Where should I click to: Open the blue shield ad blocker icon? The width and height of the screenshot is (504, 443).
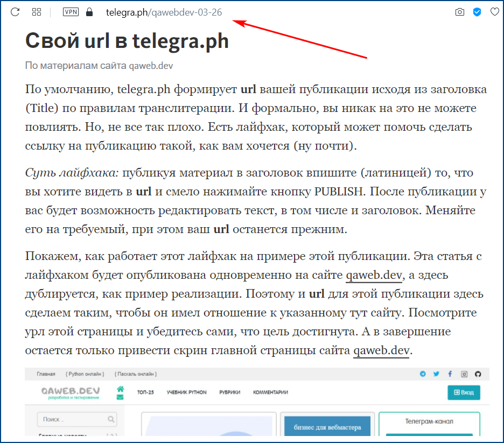(477, 12)
